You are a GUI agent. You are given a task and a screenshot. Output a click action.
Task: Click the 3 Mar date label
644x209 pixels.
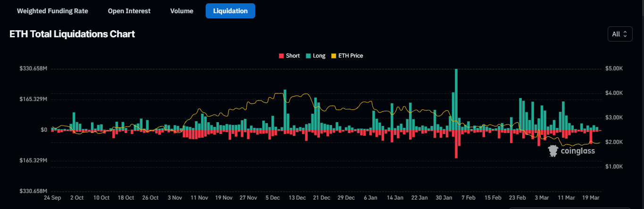(x=542, y=198)
